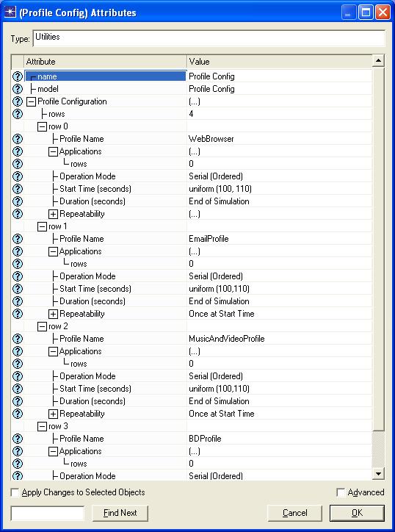The height and width of the screenshot is (532, 395).
Task: Open help icon for row 1 Operation Mode
Action: tap(18, 276)
